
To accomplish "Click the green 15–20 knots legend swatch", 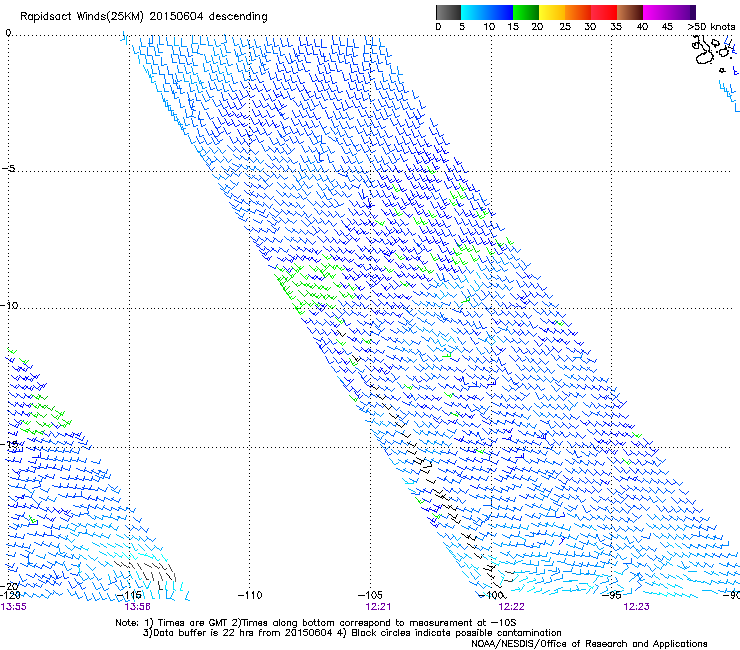I will pos(526,12).
